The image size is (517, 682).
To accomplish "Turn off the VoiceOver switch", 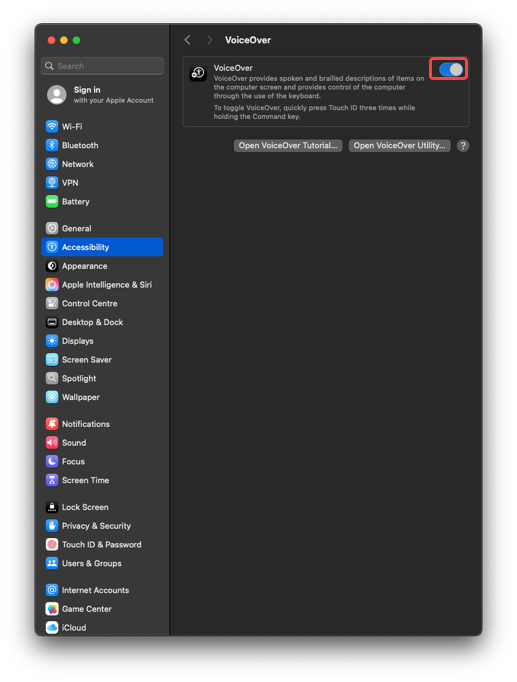I will click(450, 70).
